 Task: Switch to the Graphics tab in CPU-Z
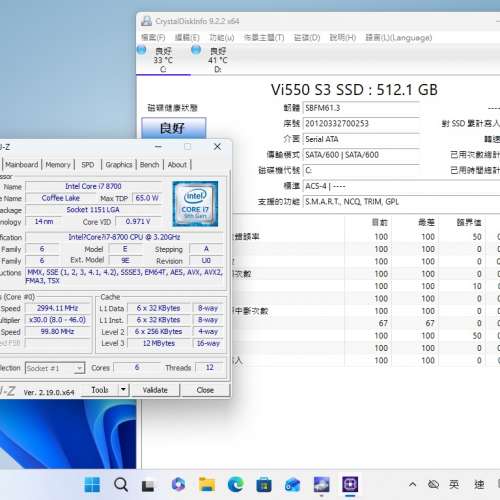pos(119,165)
